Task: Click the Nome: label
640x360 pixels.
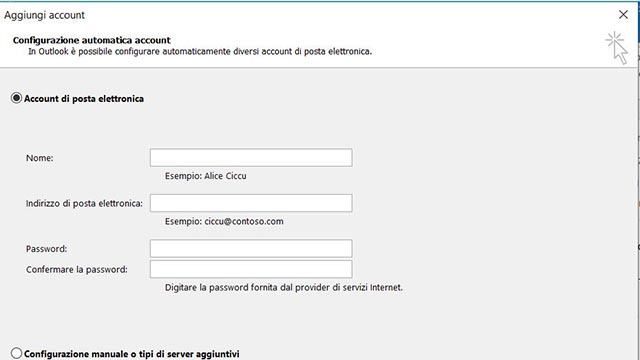Action: pyautogui.click(x=40, y=158)
